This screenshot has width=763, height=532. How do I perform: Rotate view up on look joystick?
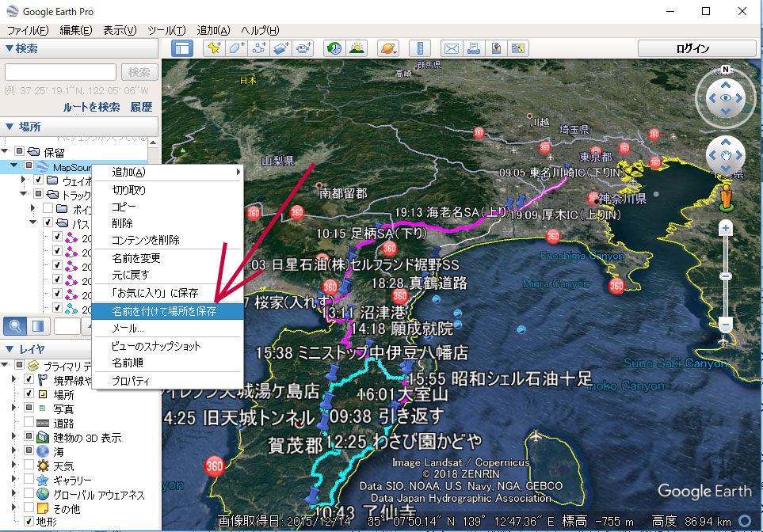tap(726, 85)
